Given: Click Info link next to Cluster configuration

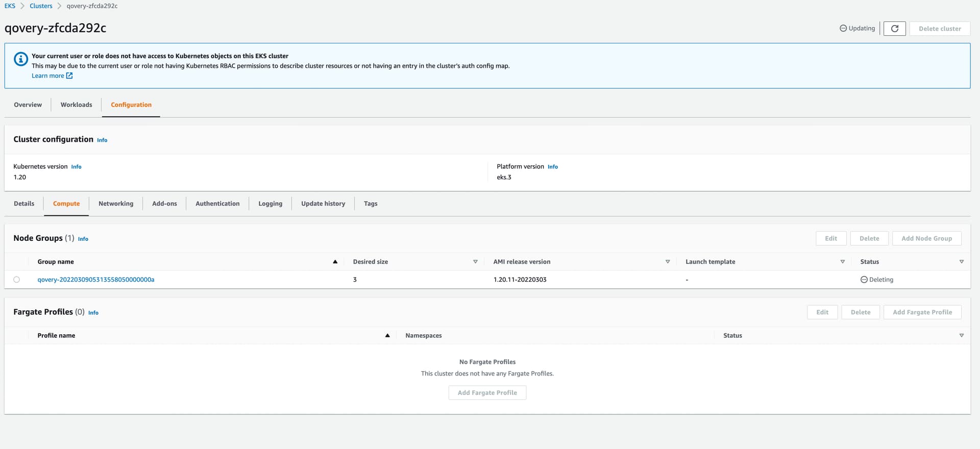Looking at the screenshot, I should pos(102,140).
